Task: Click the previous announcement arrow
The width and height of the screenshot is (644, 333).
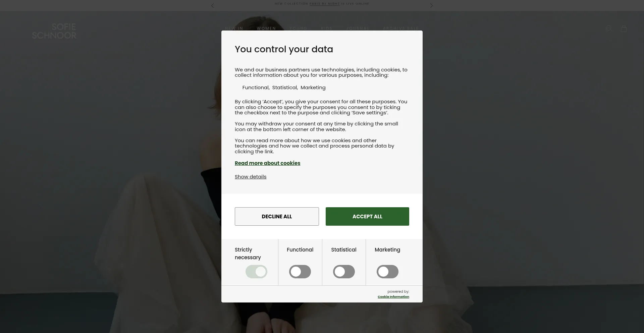Action: (x=213, y=6)
